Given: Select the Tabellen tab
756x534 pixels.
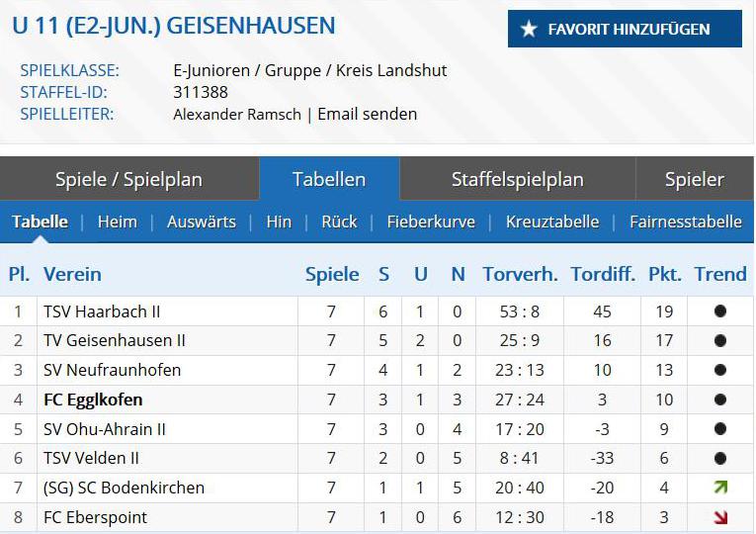Looking at the screenshot, I should click(329, 179).
